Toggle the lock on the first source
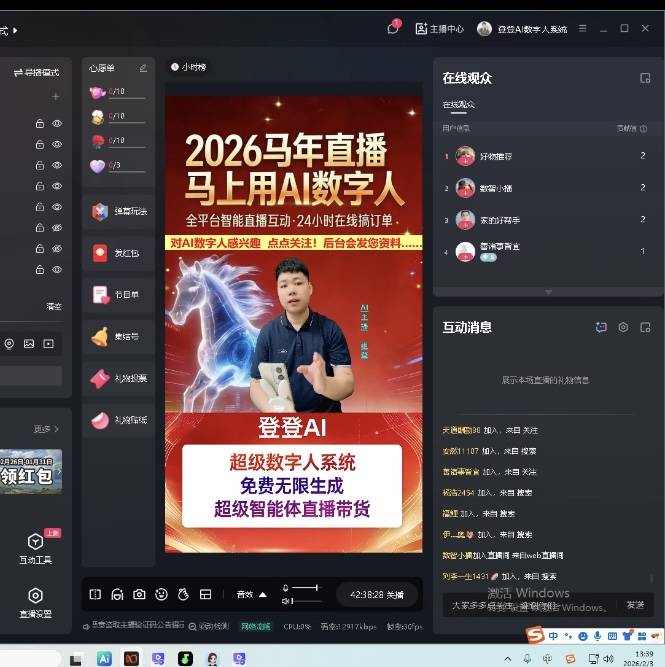 click(x=39, y=123)
